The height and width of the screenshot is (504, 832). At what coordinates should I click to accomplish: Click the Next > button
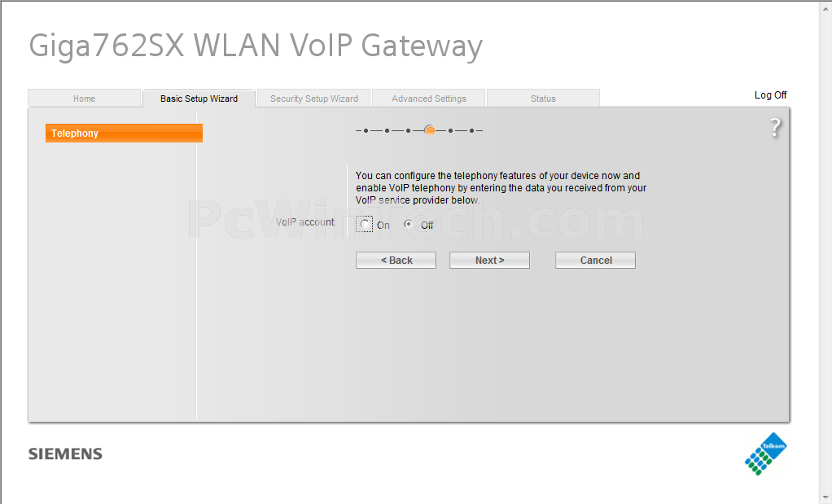tap(489, 260)
